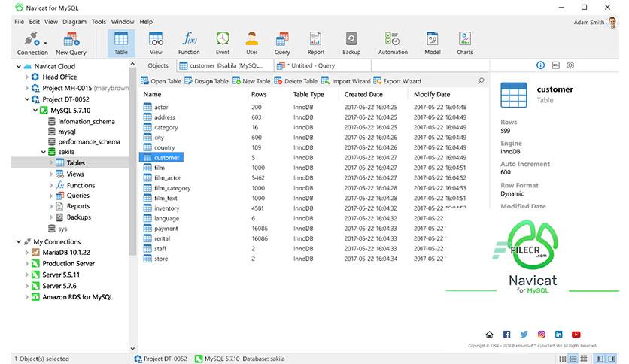Open the Backup toolbar icon
Viewport: 629px width, 364px height.
pos(351,44)
